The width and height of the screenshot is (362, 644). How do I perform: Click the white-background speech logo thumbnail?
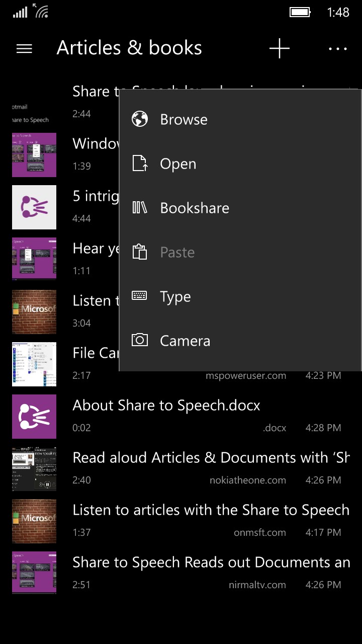pyautogui.click(x=34, y=207)
